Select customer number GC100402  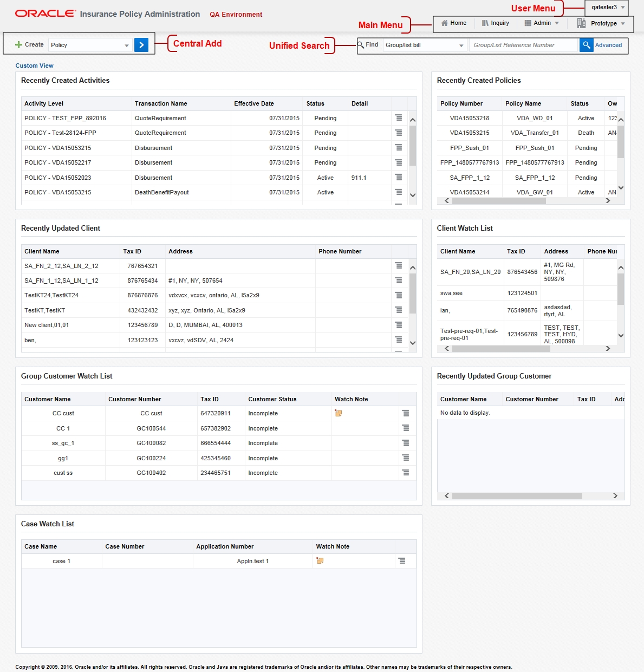pos(151,473)
